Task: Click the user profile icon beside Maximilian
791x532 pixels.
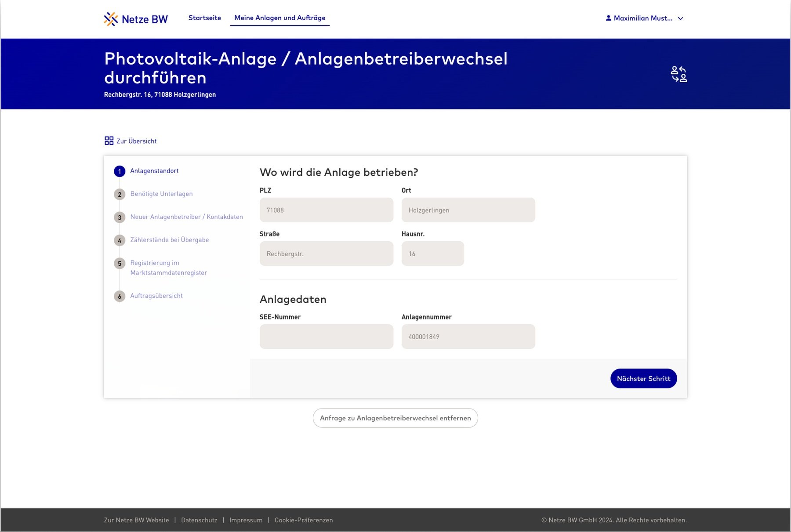Action: [608, 18]
